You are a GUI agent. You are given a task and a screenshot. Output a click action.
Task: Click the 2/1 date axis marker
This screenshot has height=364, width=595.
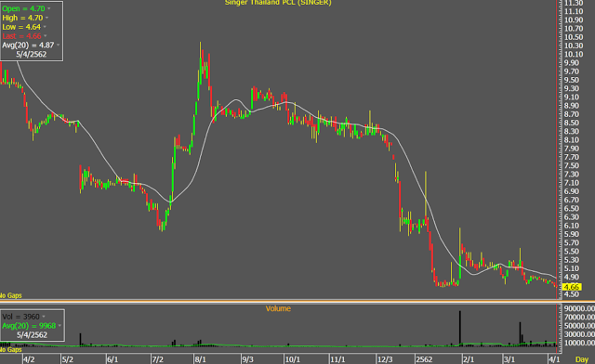click(469, 359)
